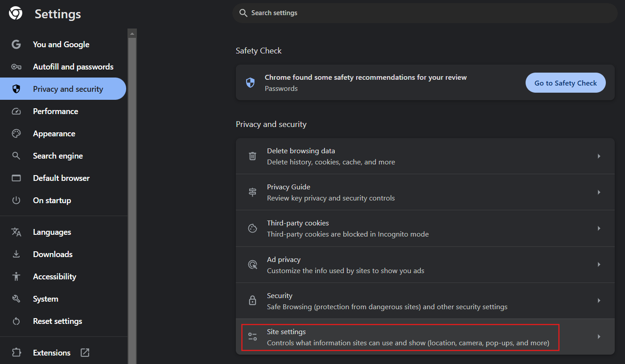The height and width of the screenshot is (364, 625).
Task: Click the Appearance palette icon
Action: tap(16, 134)
